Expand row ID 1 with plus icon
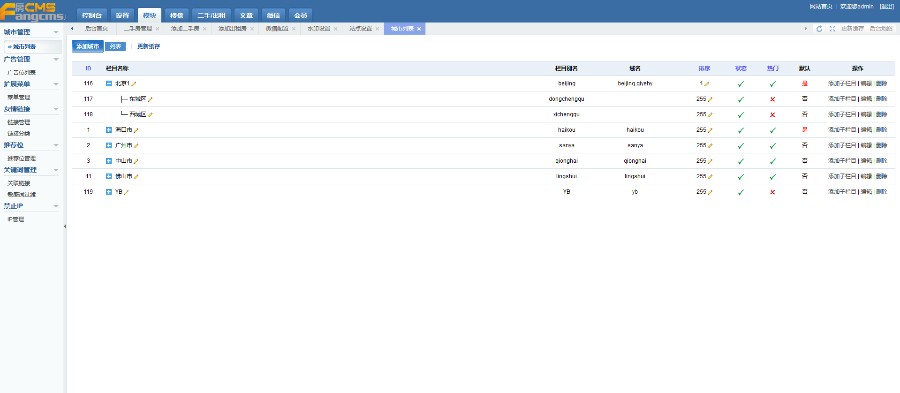This screenshot has width=900, height=393. pyautogui.click(x=108, y=130)
